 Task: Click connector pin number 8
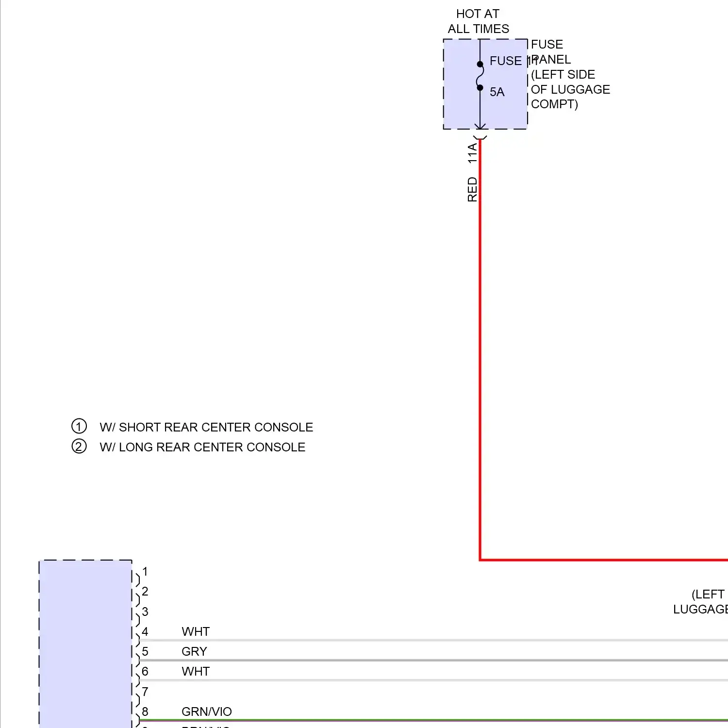pyautogui.click(x=145, y=711)
